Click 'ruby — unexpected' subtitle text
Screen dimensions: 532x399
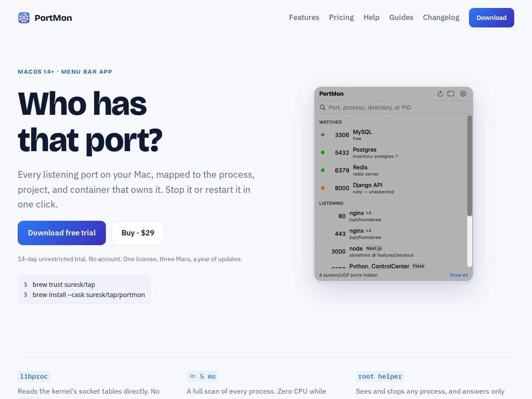coord(373,192)
